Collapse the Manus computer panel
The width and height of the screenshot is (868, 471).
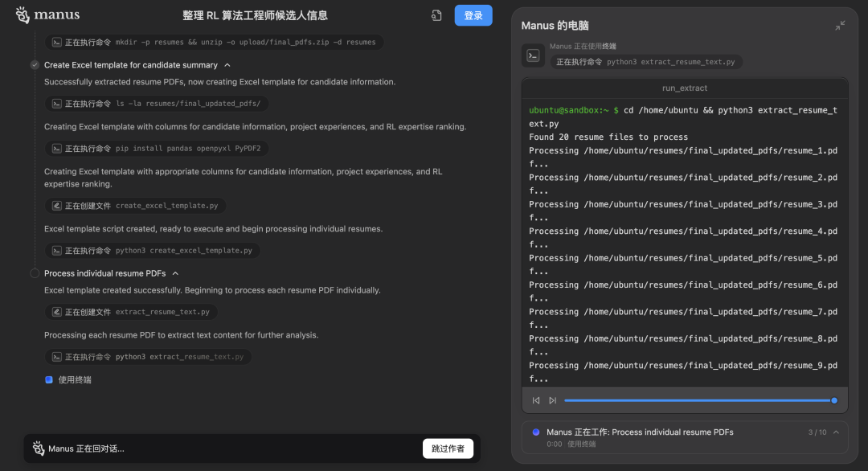[840, 26]
